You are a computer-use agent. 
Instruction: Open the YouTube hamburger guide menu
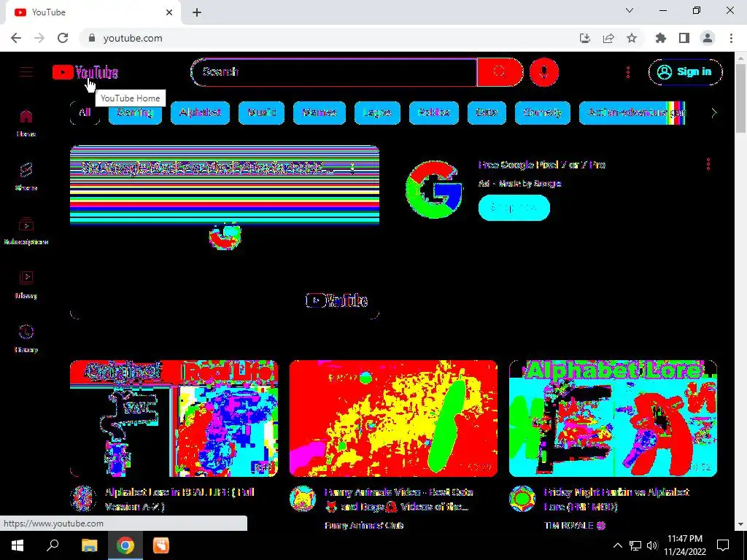click(x=26, y=72)
